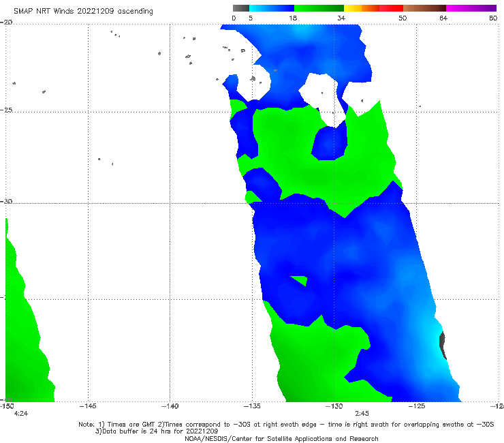Click colorbar label '18'
504x443 pixels.
tap(293, 18)
